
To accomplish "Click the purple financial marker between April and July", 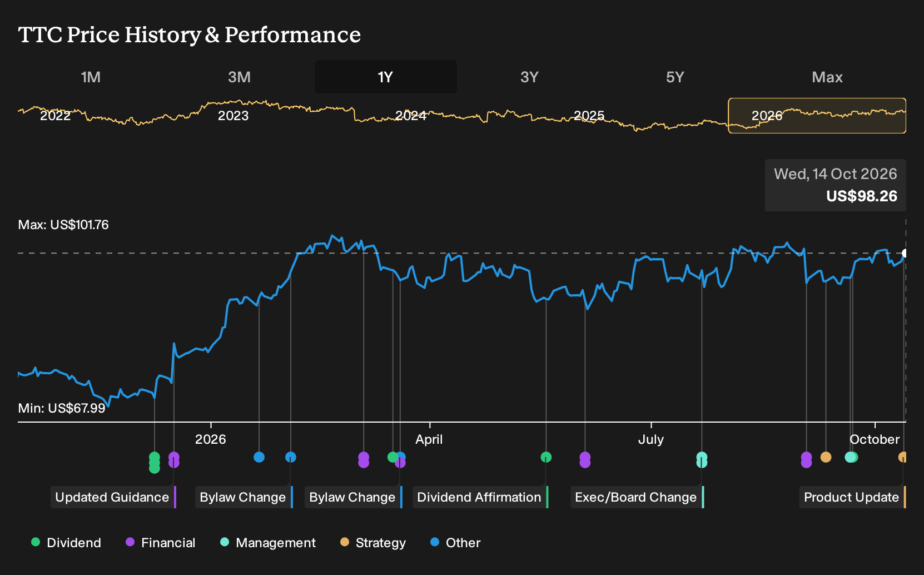I will [585, 460].
